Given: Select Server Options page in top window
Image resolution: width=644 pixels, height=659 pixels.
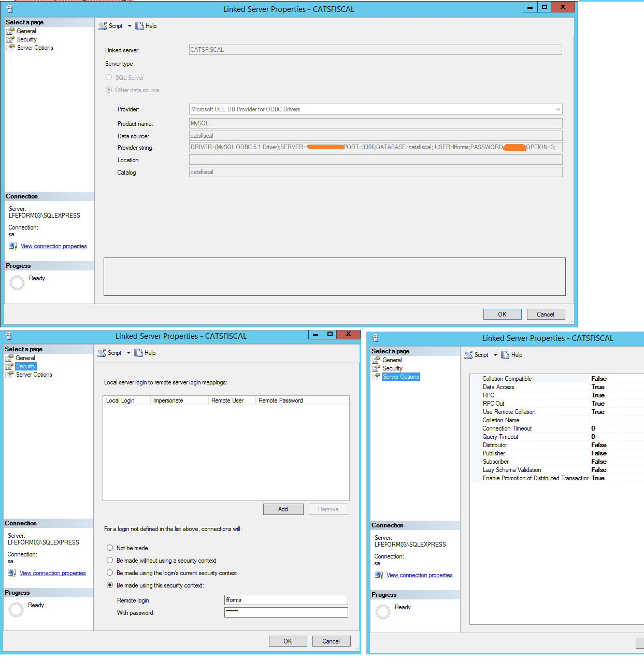Looking at the screenshot, I should pos(35,48).
